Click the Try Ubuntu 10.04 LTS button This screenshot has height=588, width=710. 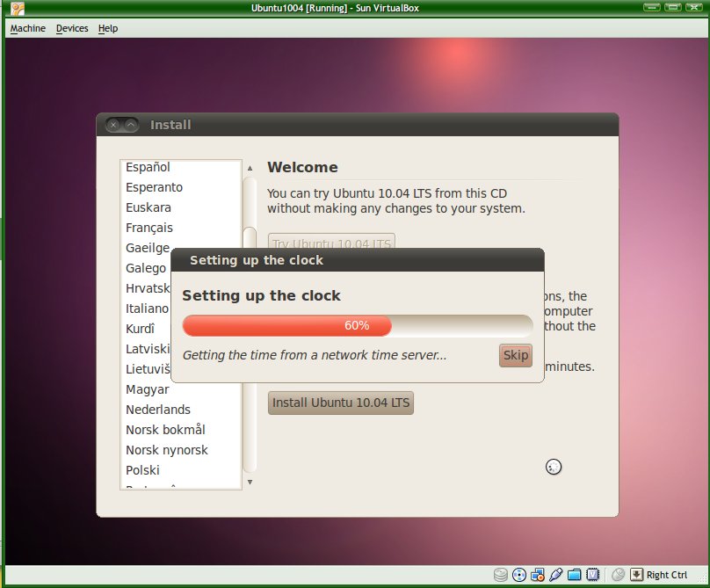[331, 241]
